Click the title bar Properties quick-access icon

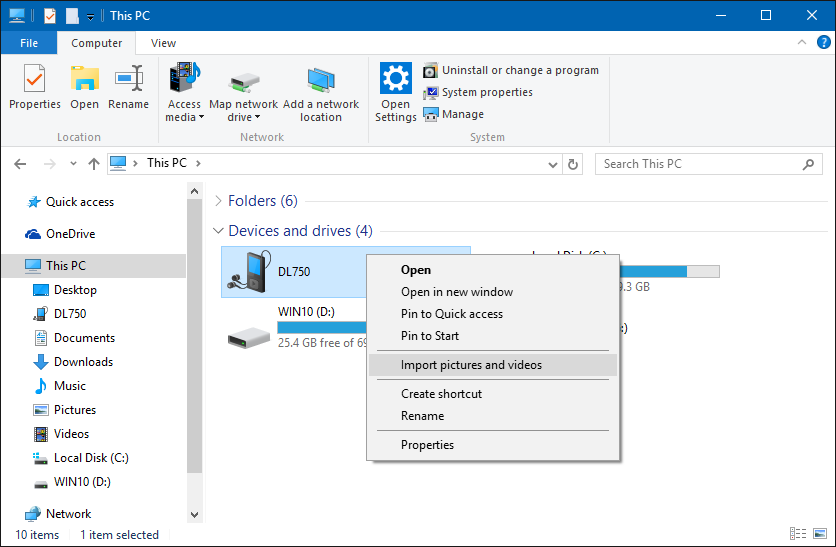50,15
